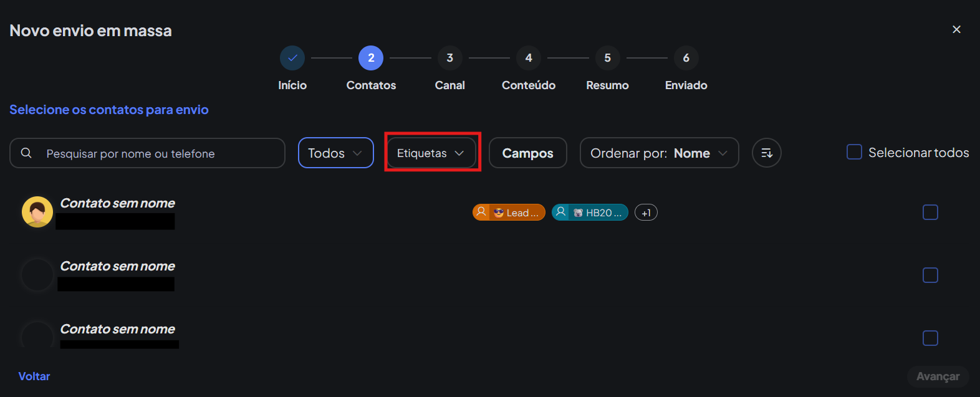Select the first contact's checkbox

(x=930, y=213)
